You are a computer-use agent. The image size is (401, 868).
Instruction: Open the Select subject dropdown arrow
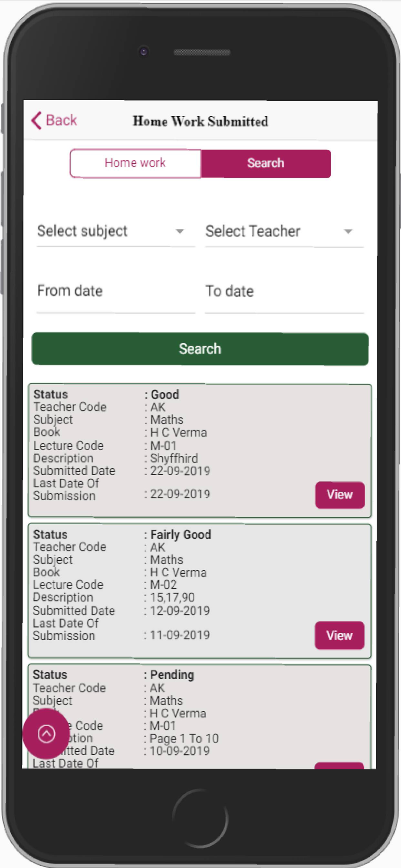[x=180, y=231]
